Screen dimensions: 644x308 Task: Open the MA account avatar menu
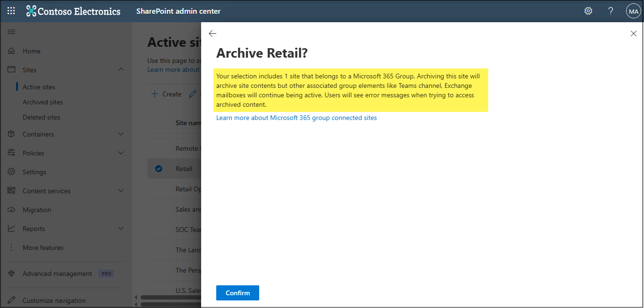point(633,10)
